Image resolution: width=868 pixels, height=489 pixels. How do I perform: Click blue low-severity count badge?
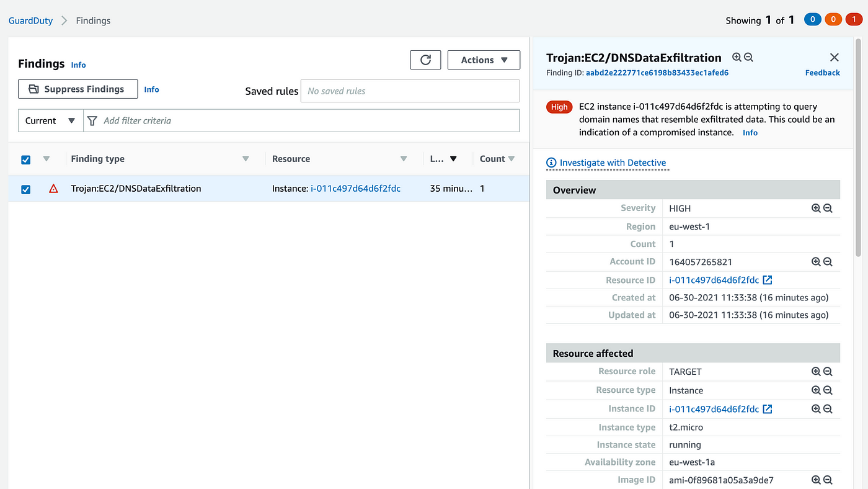(813, 20)
